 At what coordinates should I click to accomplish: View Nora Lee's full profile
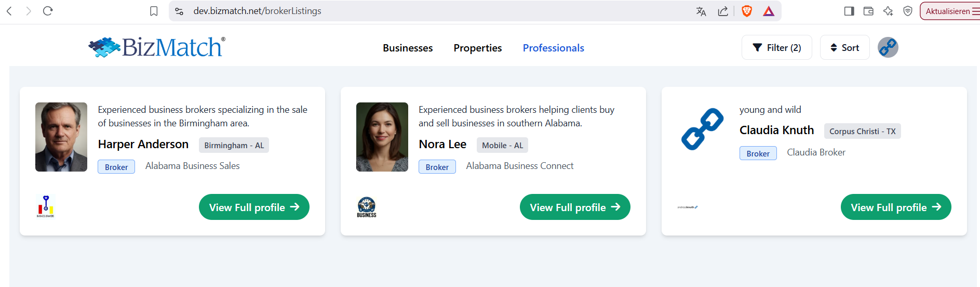click(x=575, y=207)
